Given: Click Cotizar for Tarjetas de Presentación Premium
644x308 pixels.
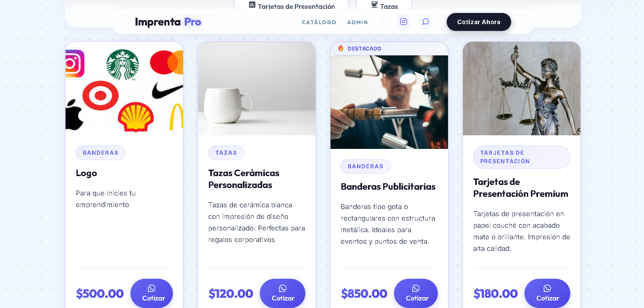Looking at the screenshot, I should tap(547, 293).
